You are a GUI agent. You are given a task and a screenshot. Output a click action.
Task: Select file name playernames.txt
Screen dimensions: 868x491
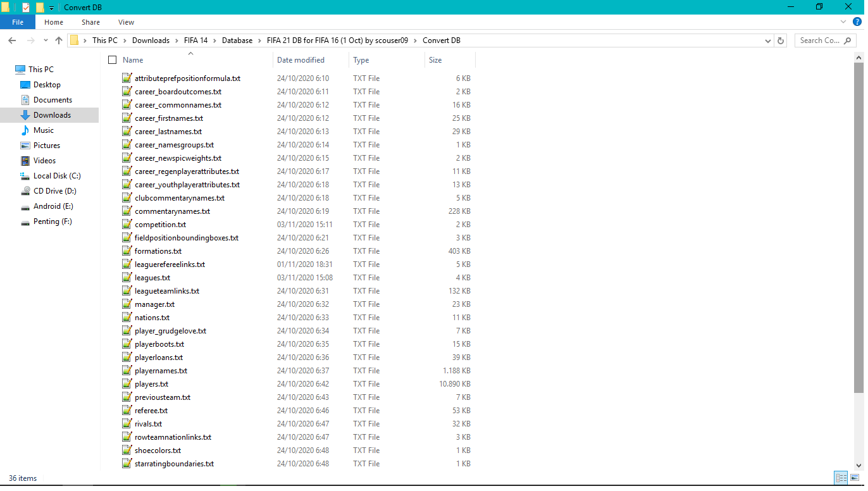[x=161, y=371]
